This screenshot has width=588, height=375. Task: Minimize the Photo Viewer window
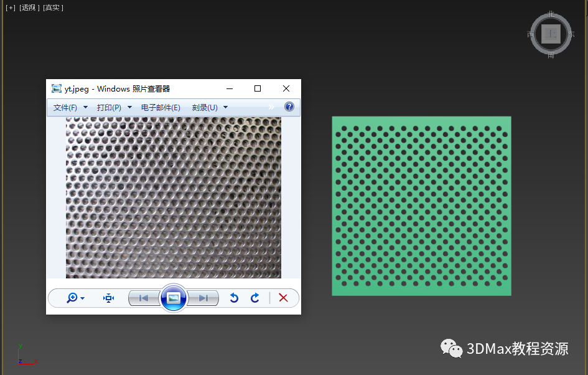(230, 88)
